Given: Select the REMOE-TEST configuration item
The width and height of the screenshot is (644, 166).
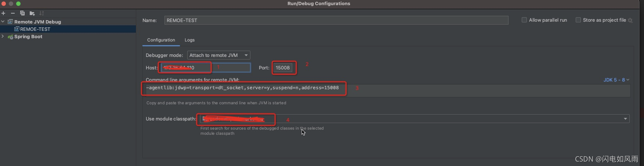Looking at the screenshot, I should pyautogui.click(x=68, y=29).
